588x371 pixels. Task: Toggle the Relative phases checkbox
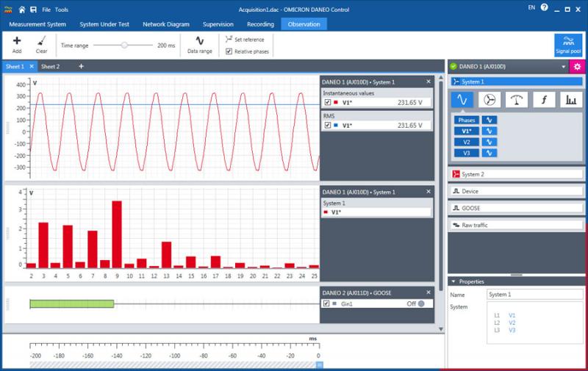(x=229, y=51)
